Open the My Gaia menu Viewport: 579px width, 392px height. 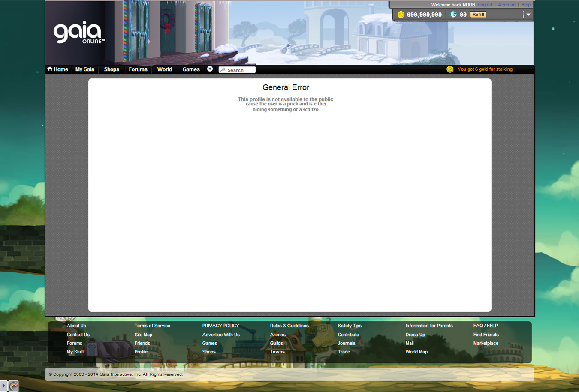tap(85, 69)
